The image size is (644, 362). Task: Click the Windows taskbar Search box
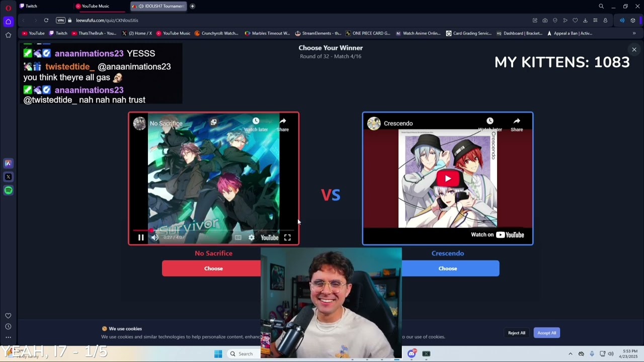244,354
